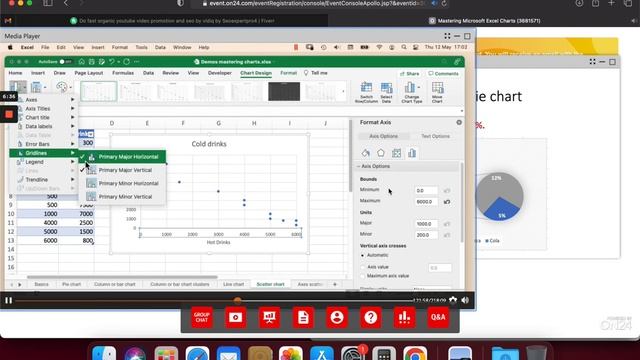Click the Comments button
Image resolution: width=640 pixels, height=360 pixels.
pyautogui.click(x=444, y=74)
